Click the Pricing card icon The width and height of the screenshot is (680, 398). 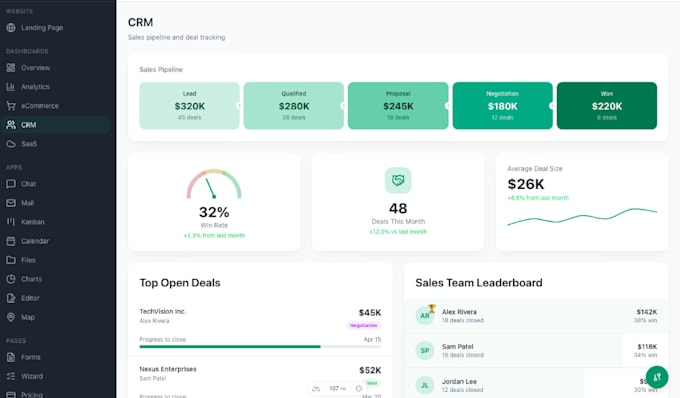point(11,395)
